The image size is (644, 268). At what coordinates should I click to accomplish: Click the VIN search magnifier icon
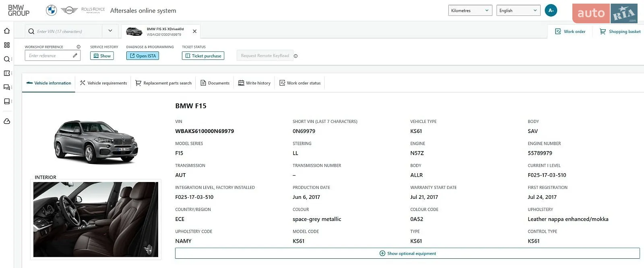coord(31,31)
